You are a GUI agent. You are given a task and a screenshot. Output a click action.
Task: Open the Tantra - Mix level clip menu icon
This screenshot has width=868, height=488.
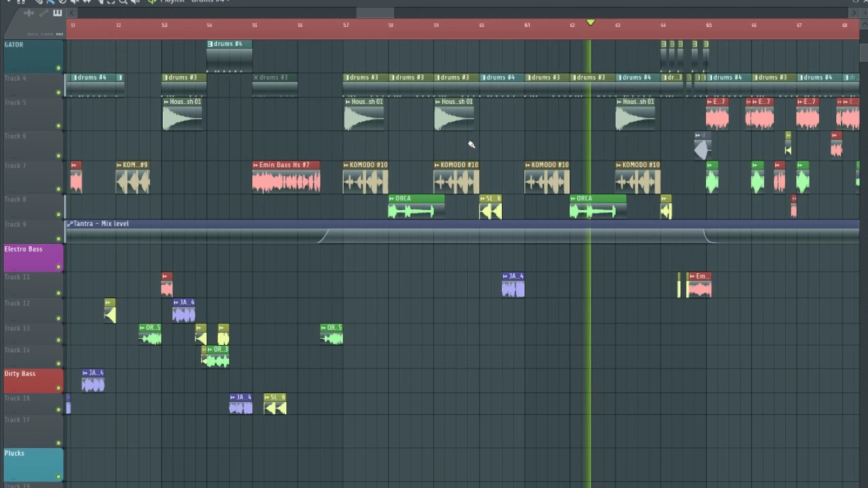(69, 224)
